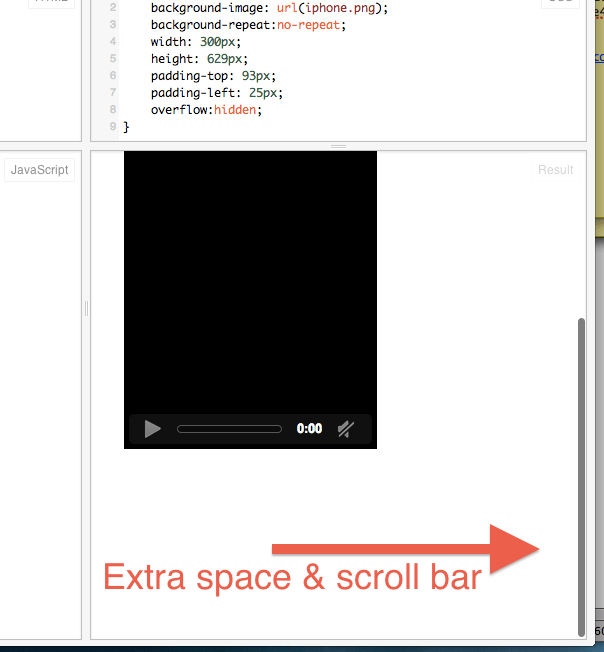This screenshot has height=652, width=604.
Task: Click the JavaScript panel label
Action: tap(39, 170)
